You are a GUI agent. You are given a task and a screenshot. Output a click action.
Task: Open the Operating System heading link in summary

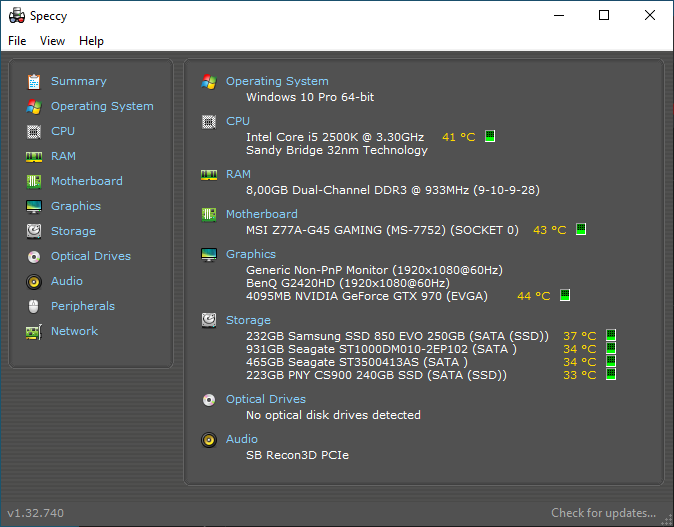[x=277, y=81]
